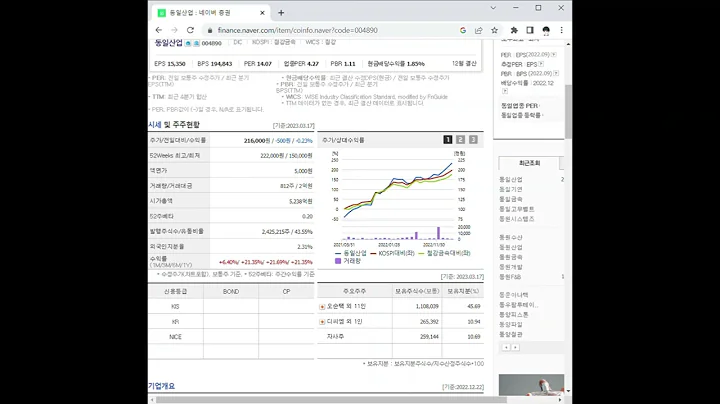Click the 보유지분(%) column header
The width and height of the screenshot is (720, 404).
click(x=463, y=291)
